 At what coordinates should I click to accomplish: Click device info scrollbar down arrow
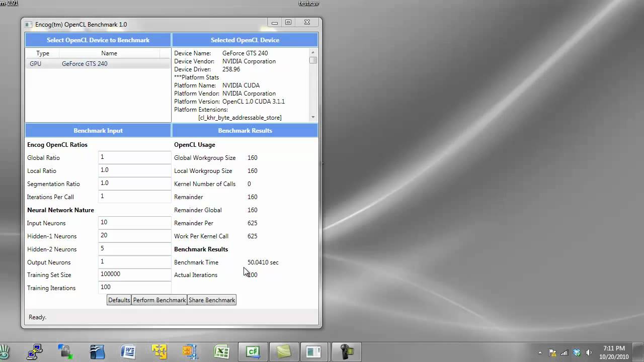(x=313, y=117)
